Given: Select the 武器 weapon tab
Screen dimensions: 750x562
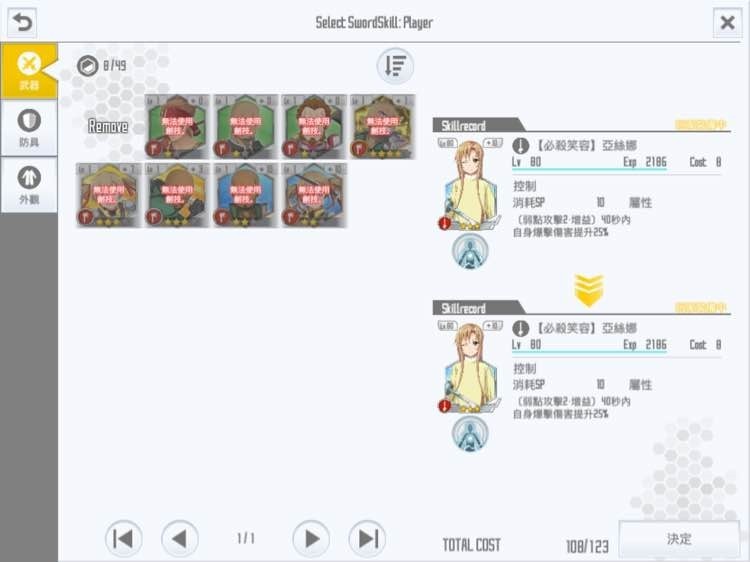Looking at the screenshot, I should (29, 71).
